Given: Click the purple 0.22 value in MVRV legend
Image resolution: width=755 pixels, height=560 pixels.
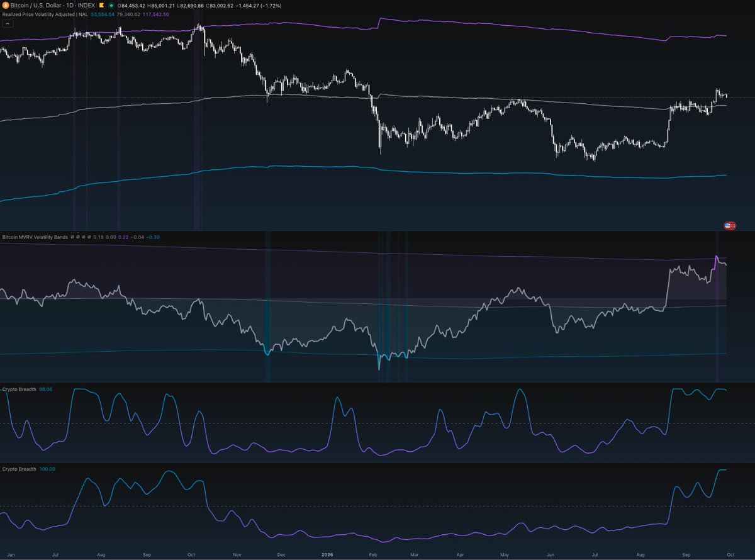Looking at the screenshot, I should coord(123,237).
